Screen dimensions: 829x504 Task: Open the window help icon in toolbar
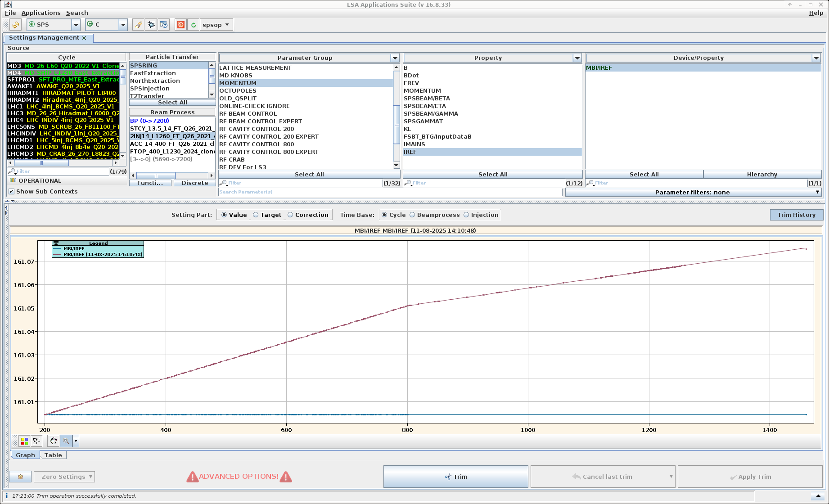(x=164, y=25)
